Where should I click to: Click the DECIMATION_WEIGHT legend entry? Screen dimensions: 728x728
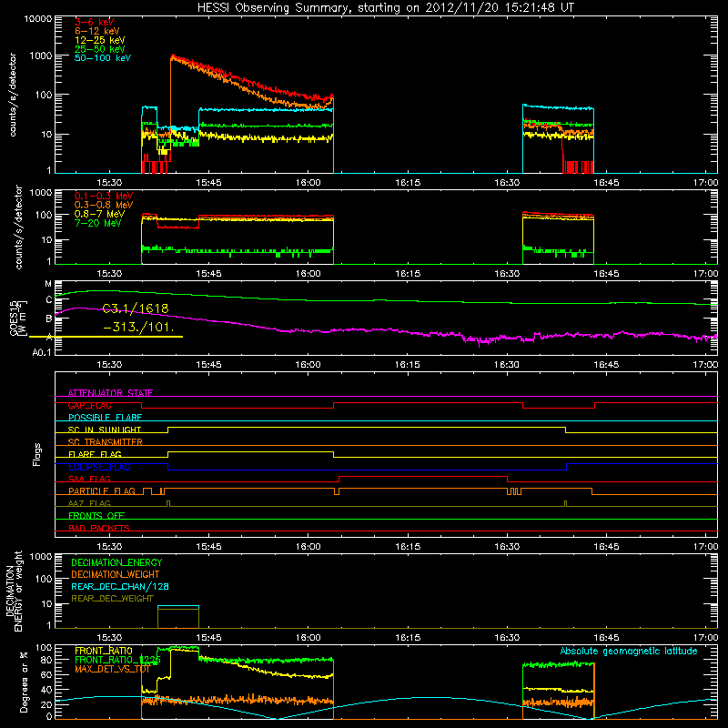coord(116,574)
